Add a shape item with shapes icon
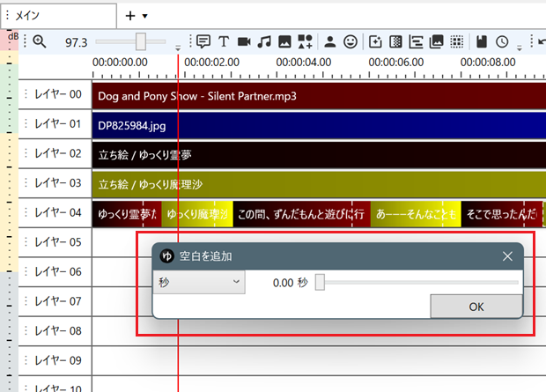The height and width of the screenshot is (392, 546). [x=305, y=41]
